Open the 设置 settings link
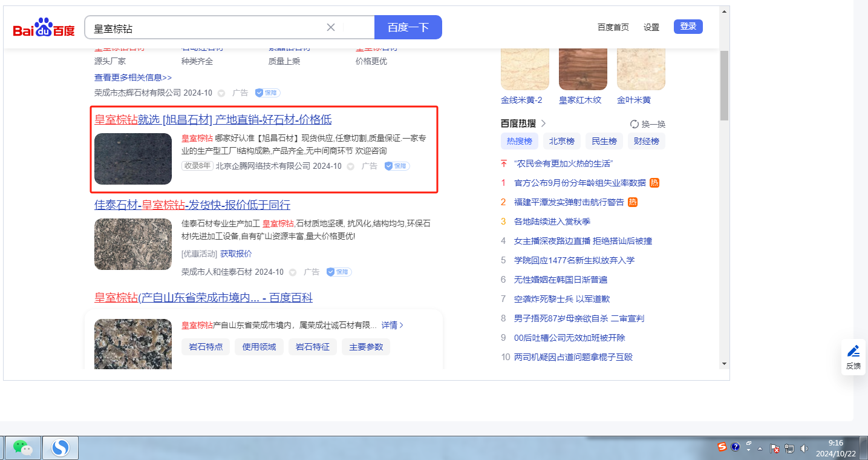The image size is (868, 460). click(651, 27)
